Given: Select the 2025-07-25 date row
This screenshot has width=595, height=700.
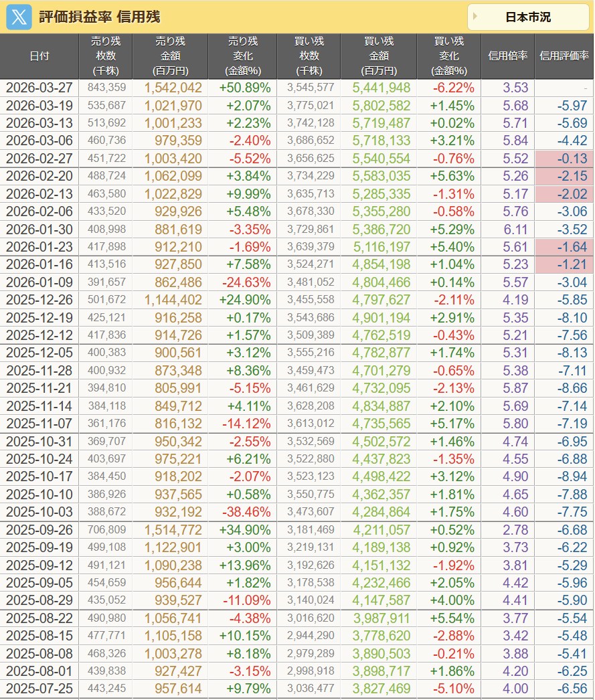Looking at the screenshot, I should pos(39,688).
